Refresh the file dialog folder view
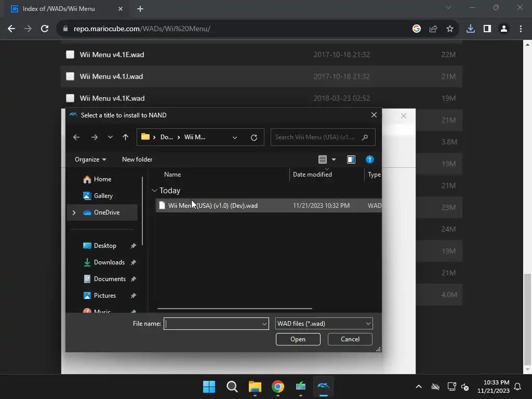Screen dimensions: 532x399 click(254, 137)
